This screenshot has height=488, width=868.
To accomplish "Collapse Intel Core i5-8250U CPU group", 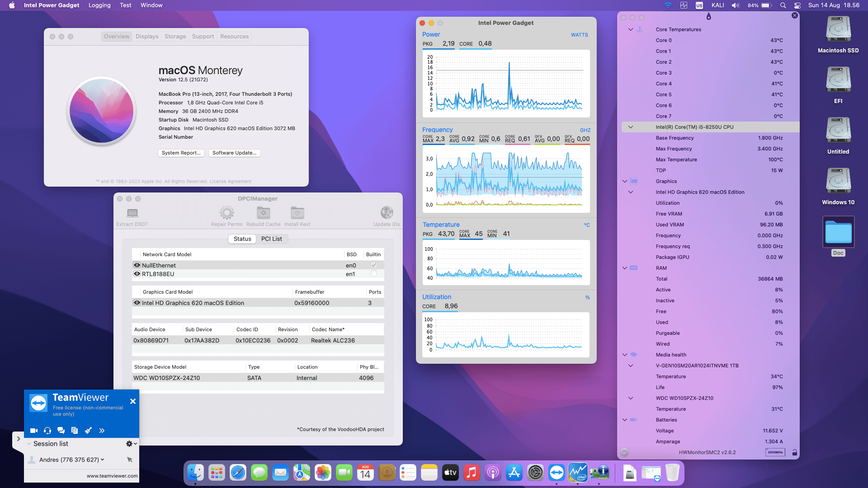I will coord(630,127).
